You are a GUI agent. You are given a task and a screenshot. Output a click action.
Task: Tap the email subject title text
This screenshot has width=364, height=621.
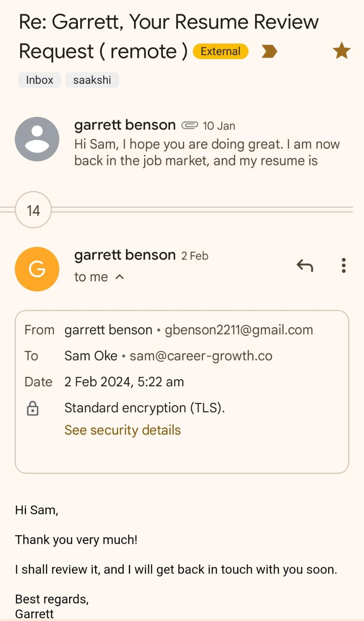(169, 22)
